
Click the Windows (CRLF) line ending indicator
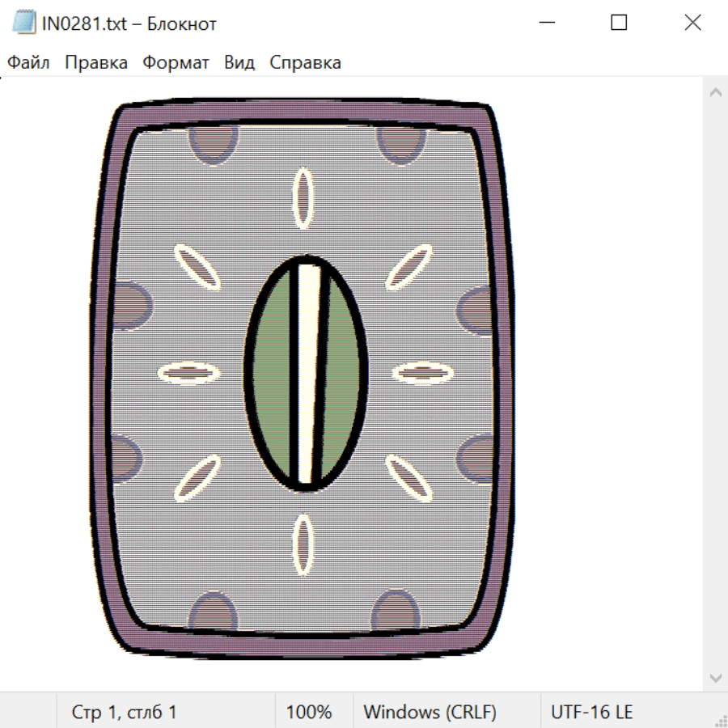point(430,712)
